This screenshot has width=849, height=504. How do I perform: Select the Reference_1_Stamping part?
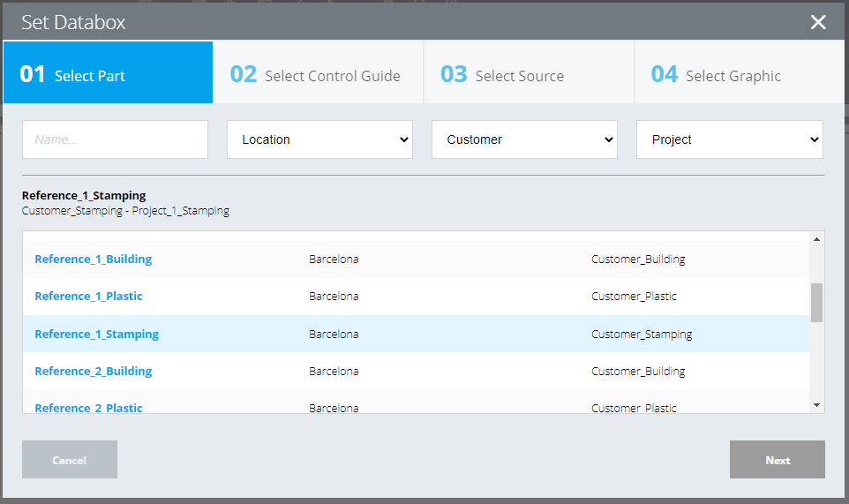(x=96, y=334)
